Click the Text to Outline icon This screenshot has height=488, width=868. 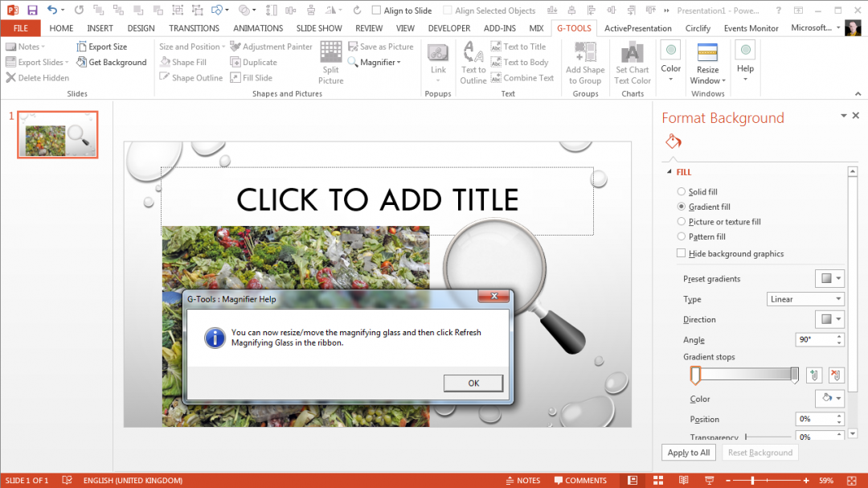(473, 62)
